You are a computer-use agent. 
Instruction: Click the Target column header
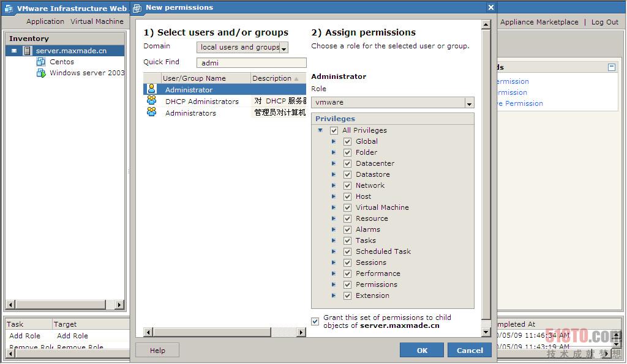[91, 324]
